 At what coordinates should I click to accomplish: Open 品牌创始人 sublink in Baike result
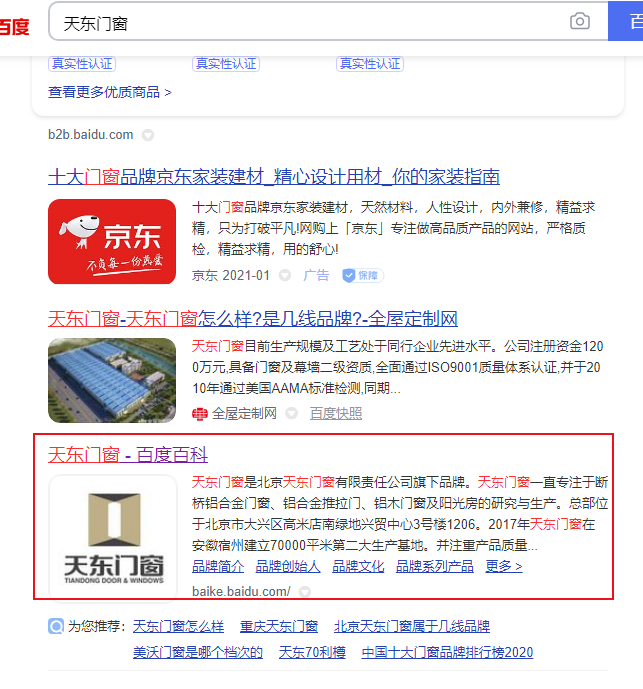[x=288, y=566]
